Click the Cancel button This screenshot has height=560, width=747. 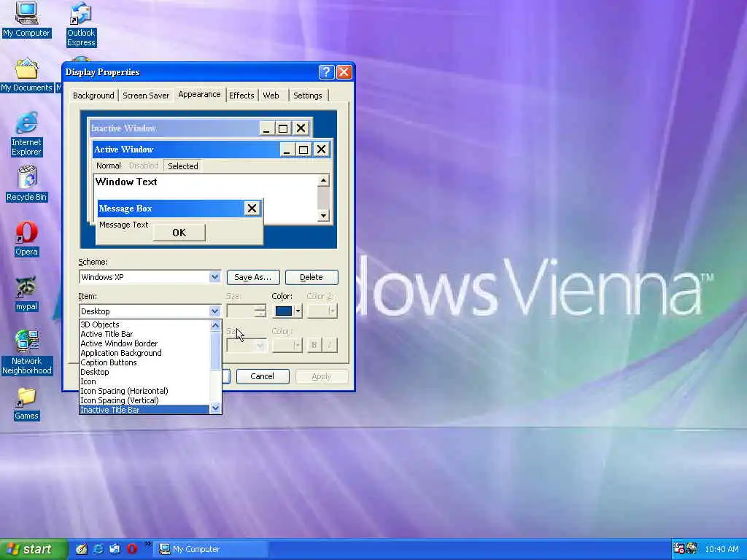pyautogui.click(x=263, y=376)
